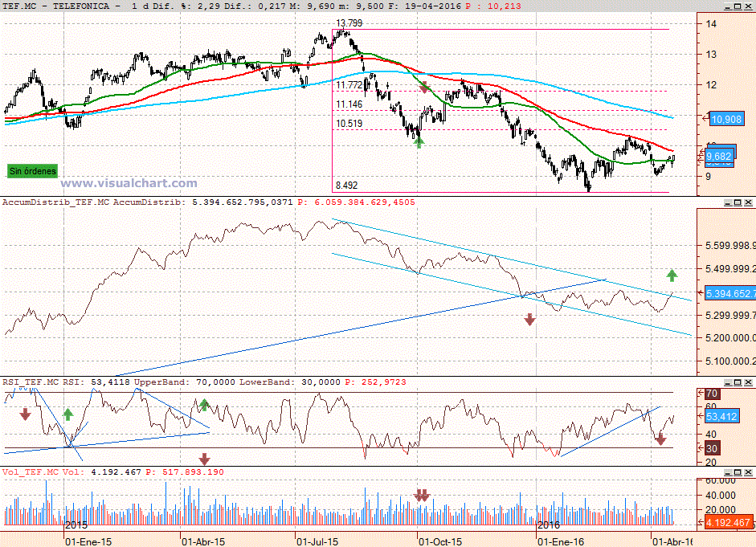Close the AccumDistrib indicator panel
This screenshot has height=547, width=756.
[x=748, y=202]
